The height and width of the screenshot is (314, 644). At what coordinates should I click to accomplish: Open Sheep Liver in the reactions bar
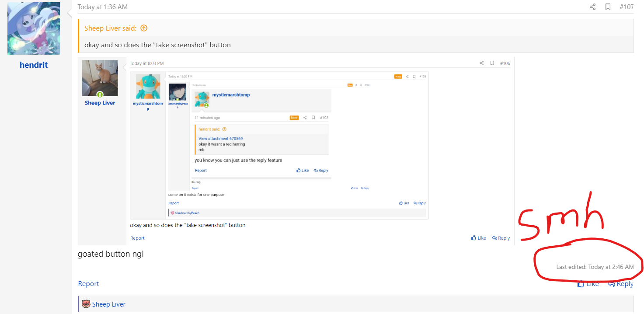(108, 304)
